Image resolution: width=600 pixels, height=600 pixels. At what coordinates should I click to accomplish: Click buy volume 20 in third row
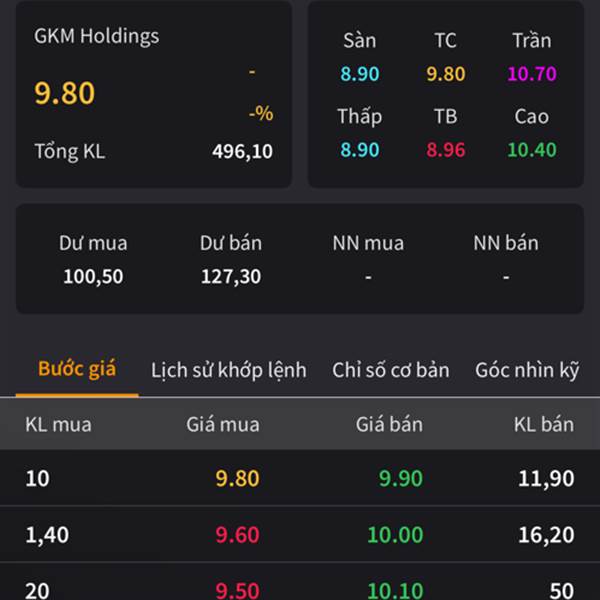tap(37, 590)
